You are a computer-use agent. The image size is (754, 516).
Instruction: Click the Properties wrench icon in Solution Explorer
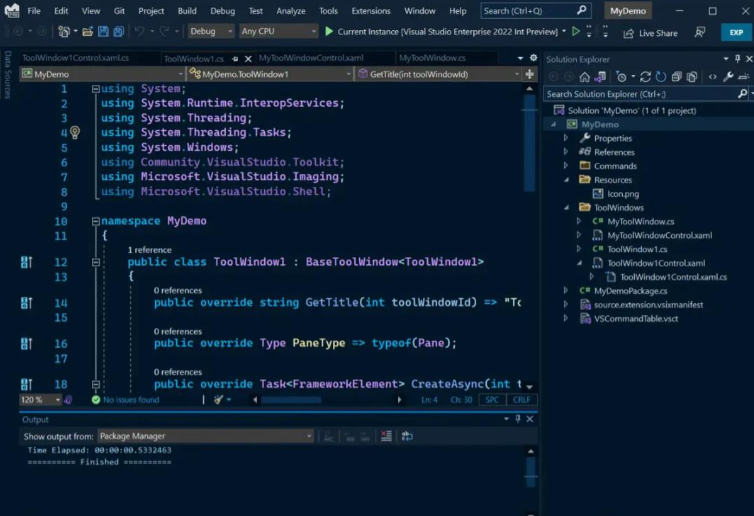(x=728, y=76)
